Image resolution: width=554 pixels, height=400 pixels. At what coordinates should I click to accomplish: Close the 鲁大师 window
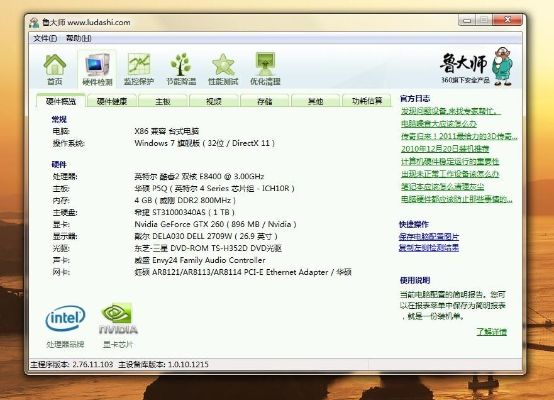pos(507,20)
